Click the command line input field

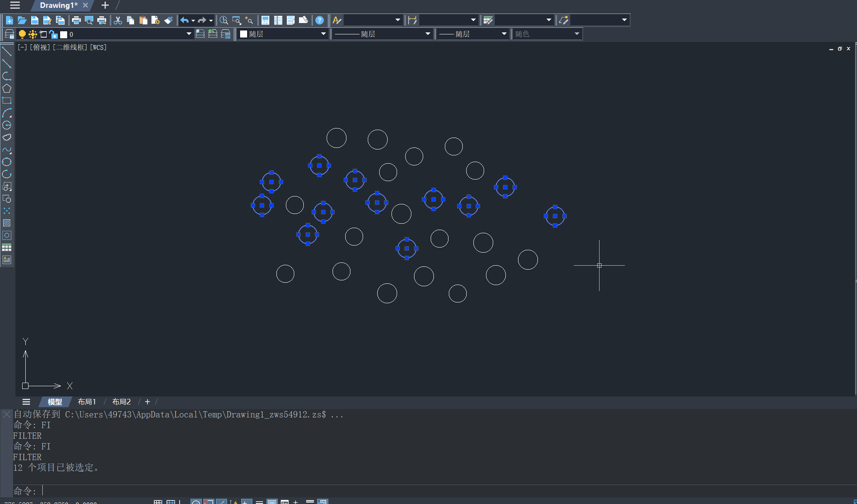(237, 491)
